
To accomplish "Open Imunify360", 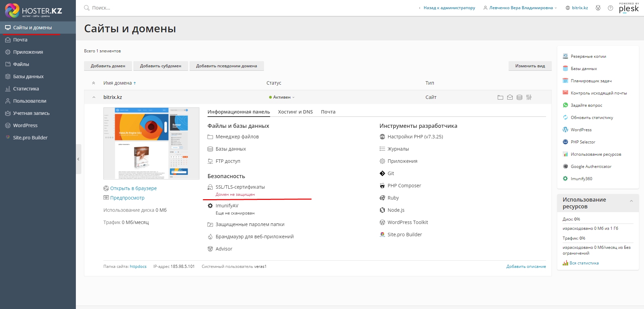I will (x=581, y=179).
